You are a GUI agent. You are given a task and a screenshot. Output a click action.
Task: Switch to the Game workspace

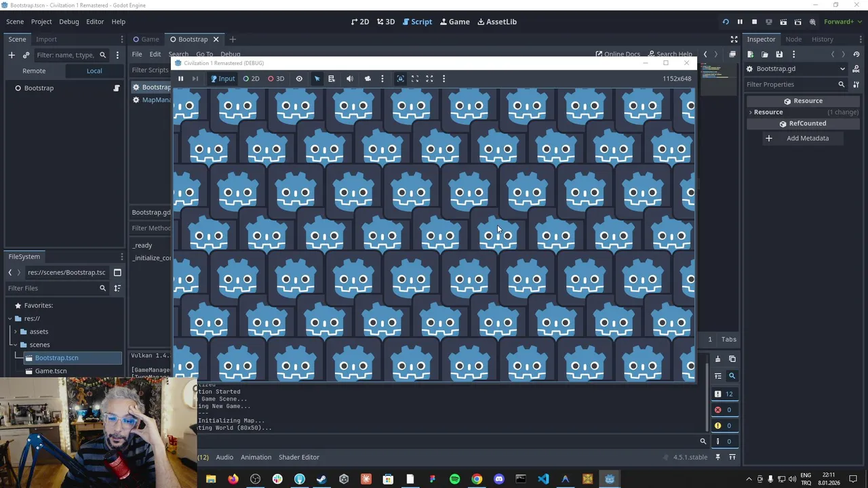click(x=454, y=22)
